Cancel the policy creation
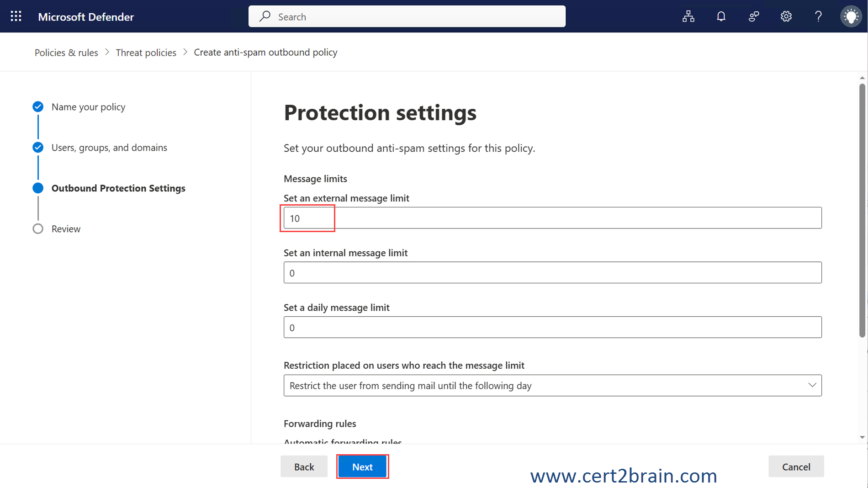868x488 pixels. tap(796, 467)
